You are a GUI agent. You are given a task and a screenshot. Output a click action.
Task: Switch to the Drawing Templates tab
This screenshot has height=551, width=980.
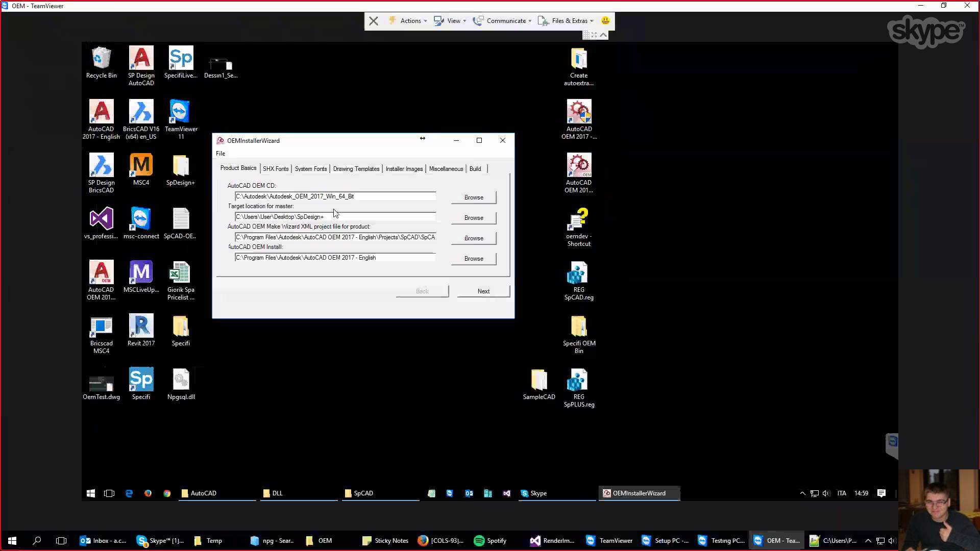[x=356, y=169]
